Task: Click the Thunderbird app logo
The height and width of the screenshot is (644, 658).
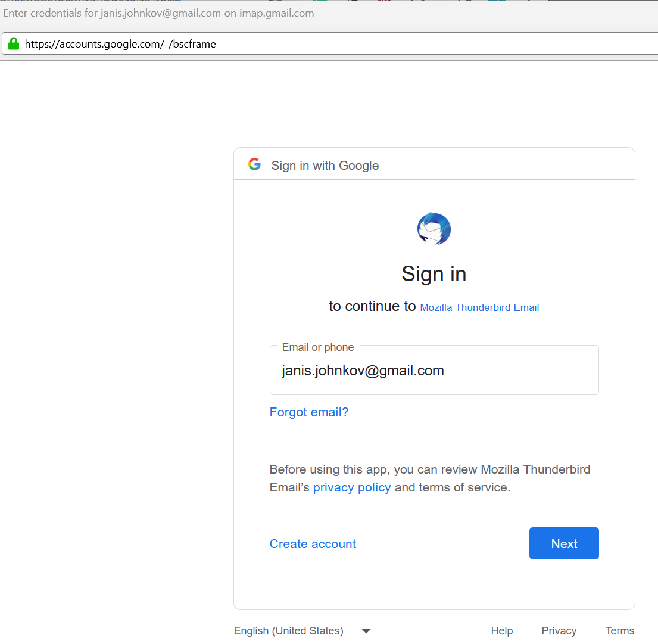Action: point(434,228)
